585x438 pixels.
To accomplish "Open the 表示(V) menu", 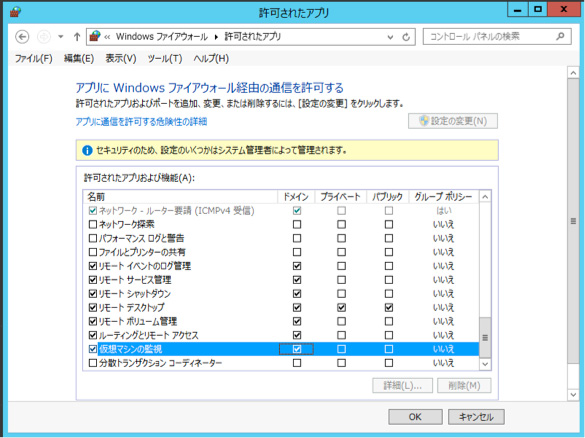I will point(121,59).
